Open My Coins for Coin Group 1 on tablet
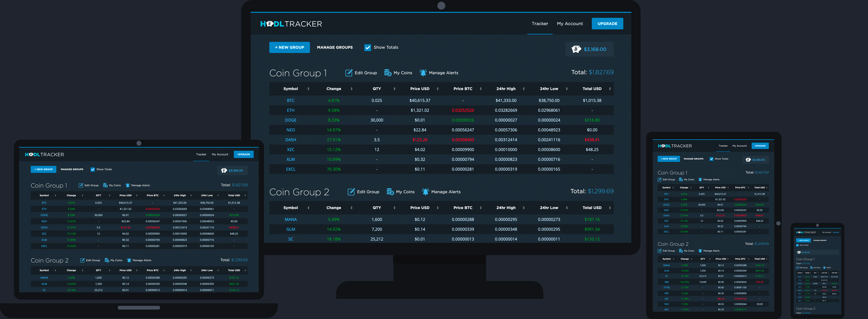 click(687, 180)
